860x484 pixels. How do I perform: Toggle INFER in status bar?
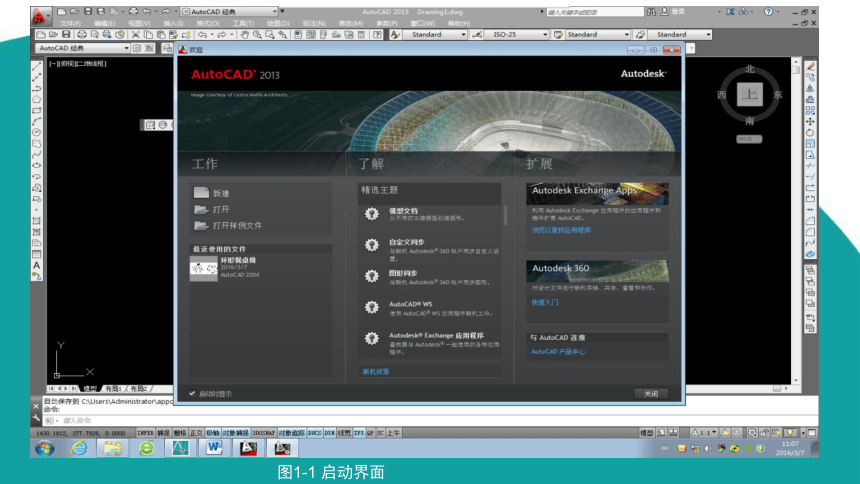[x=145, y=433]
